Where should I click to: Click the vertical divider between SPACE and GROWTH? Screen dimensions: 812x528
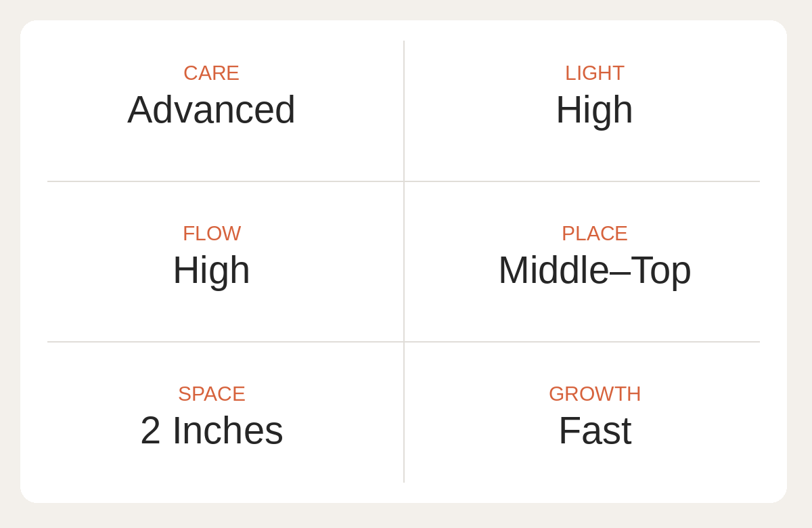(x=404, y=412)
